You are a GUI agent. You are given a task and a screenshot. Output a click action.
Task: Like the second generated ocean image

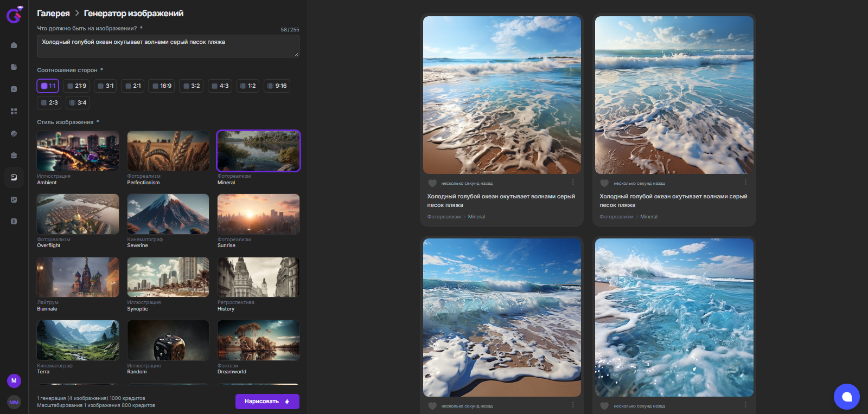[604, 183]
